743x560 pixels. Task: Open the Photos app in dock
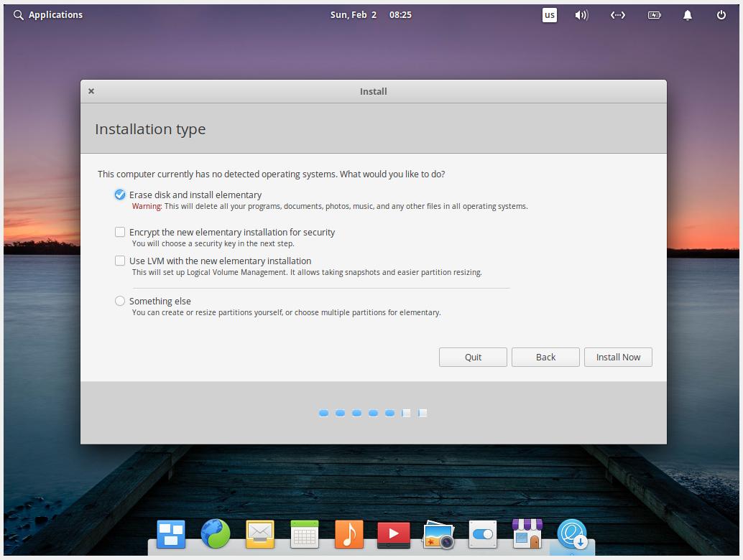pyautogui.click(x=438, y=535)
